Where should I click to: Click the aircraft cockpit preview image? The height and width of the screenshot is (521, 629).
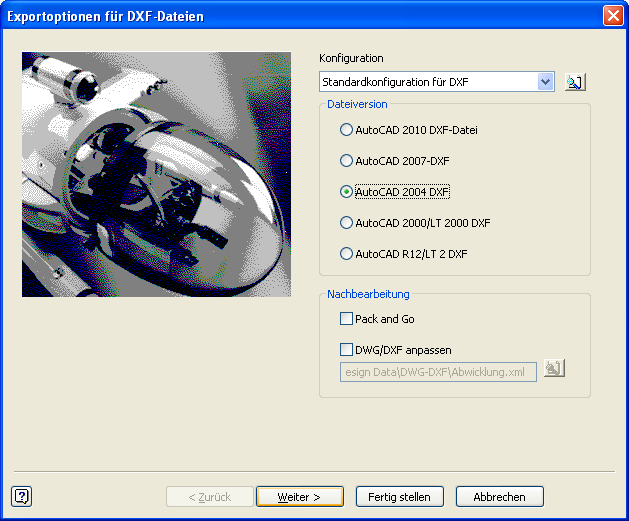point(156,174)
